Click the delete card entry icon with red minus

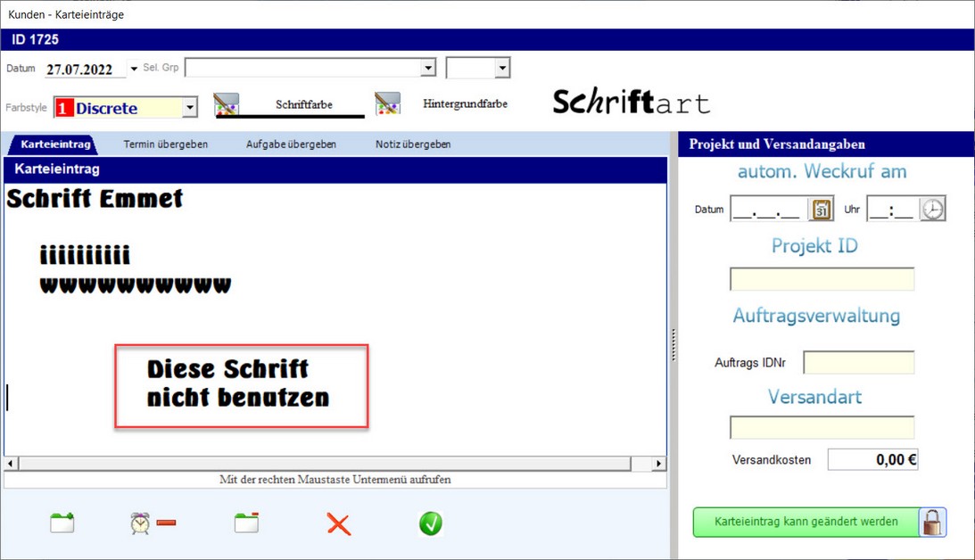pos(247,523)
